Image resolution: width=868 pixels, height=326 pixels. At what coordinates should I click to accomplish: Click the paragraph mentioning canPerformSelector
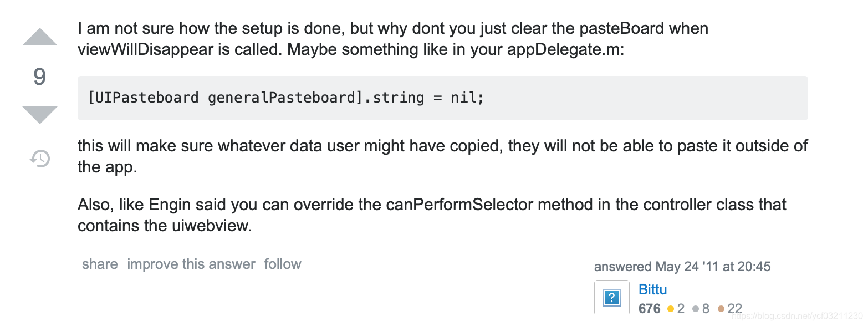click(x=432, y=215)
